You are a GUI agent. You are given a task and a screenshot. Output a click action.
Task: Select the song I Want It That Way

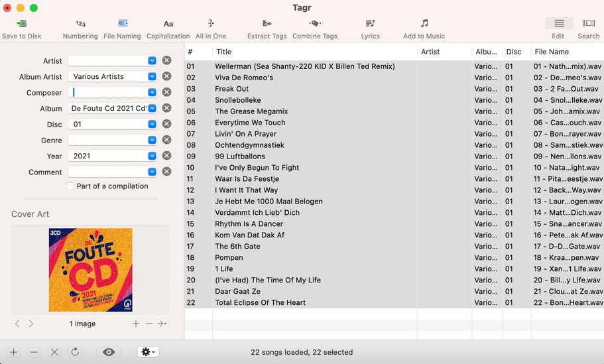tap(246, 190)
